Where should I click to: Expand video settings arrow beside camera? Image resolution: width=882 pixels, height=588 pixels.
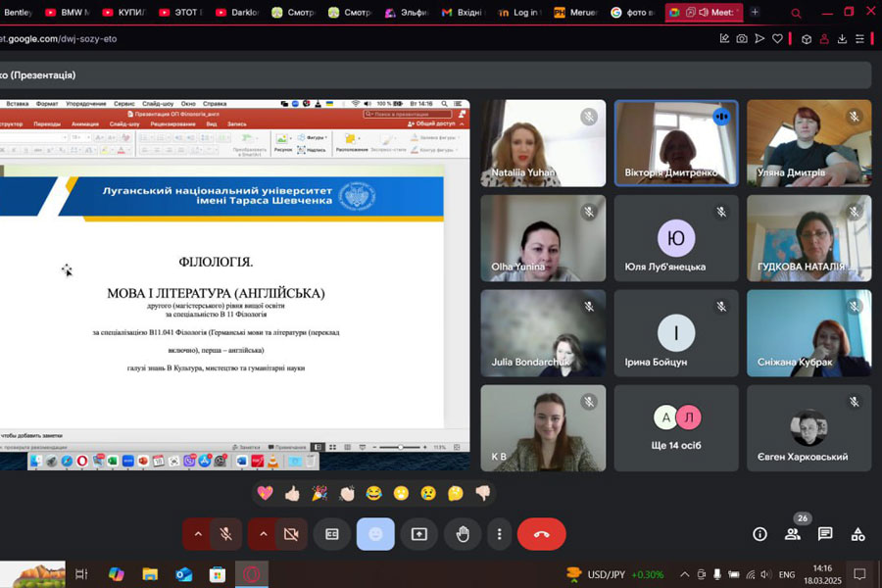(x=263, y=534)
